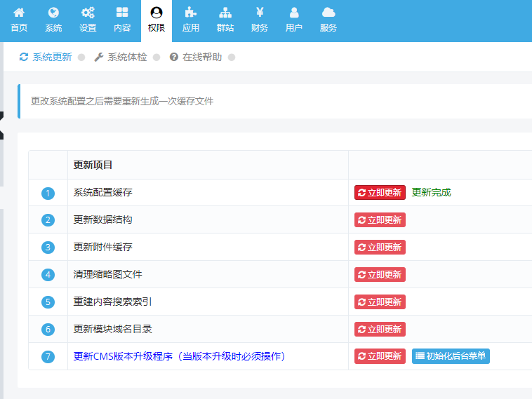Click the 更新项目 column header

[x=93, y=165]
